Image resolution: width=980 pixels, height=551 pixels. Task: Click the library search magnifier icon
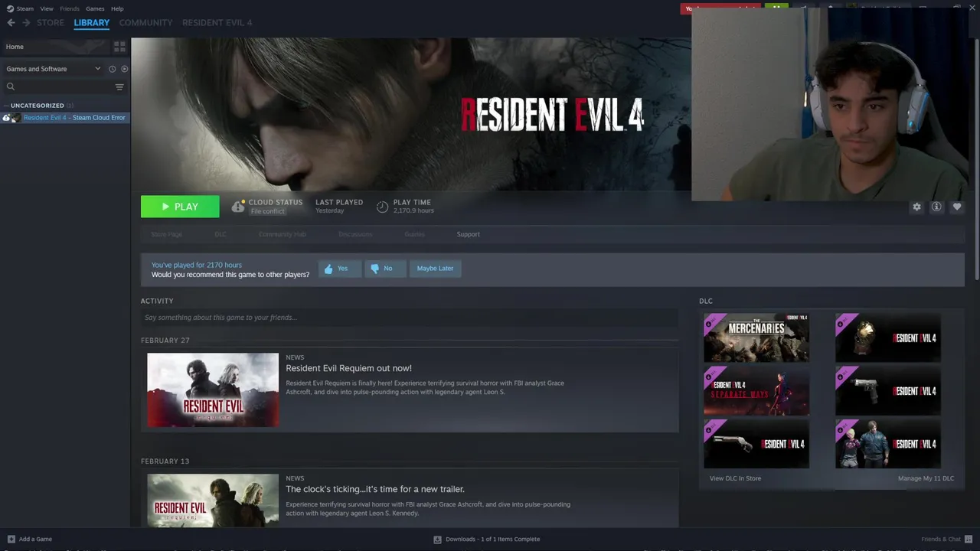(11, 86)
